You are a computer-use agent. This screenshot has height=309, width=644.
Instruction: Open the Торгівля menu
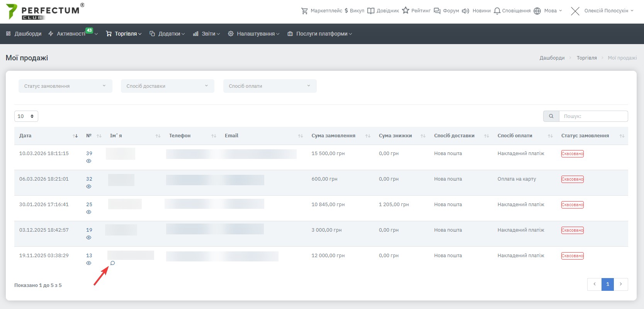pos(124,34)
